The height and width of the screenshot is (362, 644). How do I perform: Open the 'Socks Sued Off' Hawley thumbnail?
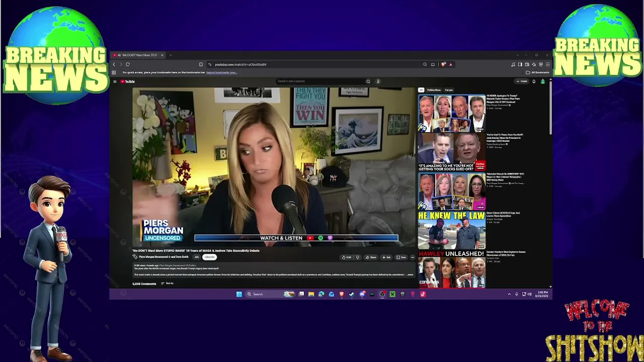pos(451,152)
